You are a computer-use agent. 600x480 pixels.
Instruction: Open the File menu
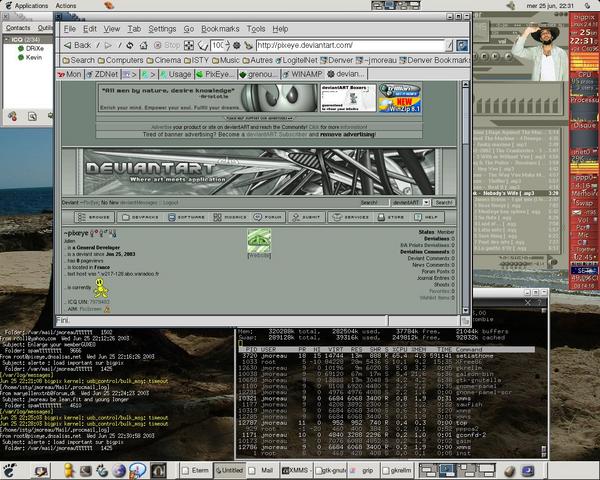pyautogui.click(x=69, y=29)
